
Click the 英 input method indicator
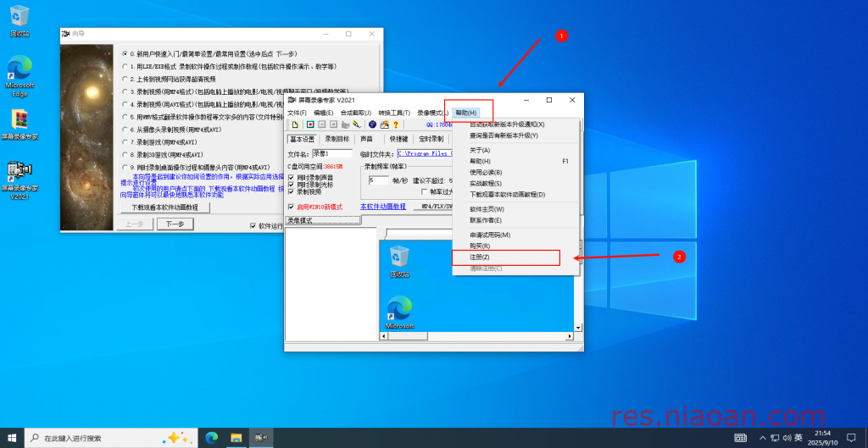798,438
